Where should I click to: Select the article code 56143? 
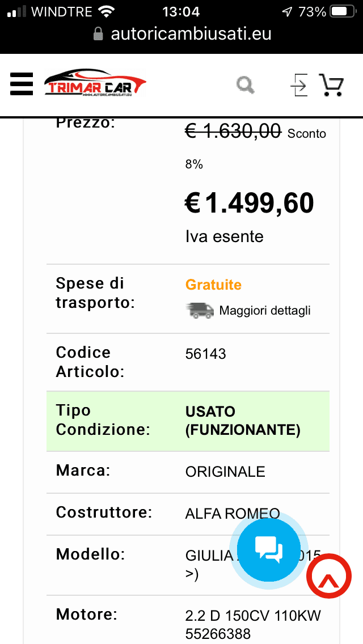(x=205, y=354)
